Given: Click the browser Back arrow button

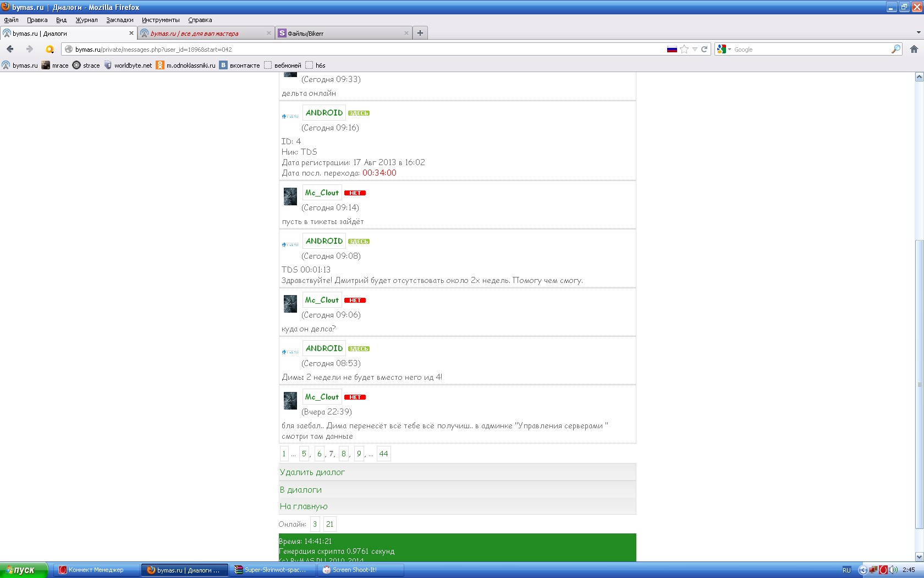Looking at the screenshot, I should pos(10,49).
